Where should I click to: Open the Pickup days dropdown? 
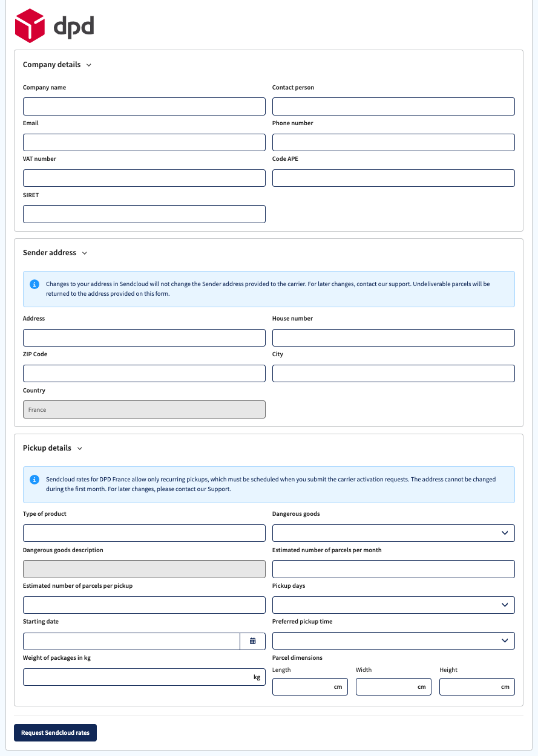pyautogui.click(x=393, y=605)
